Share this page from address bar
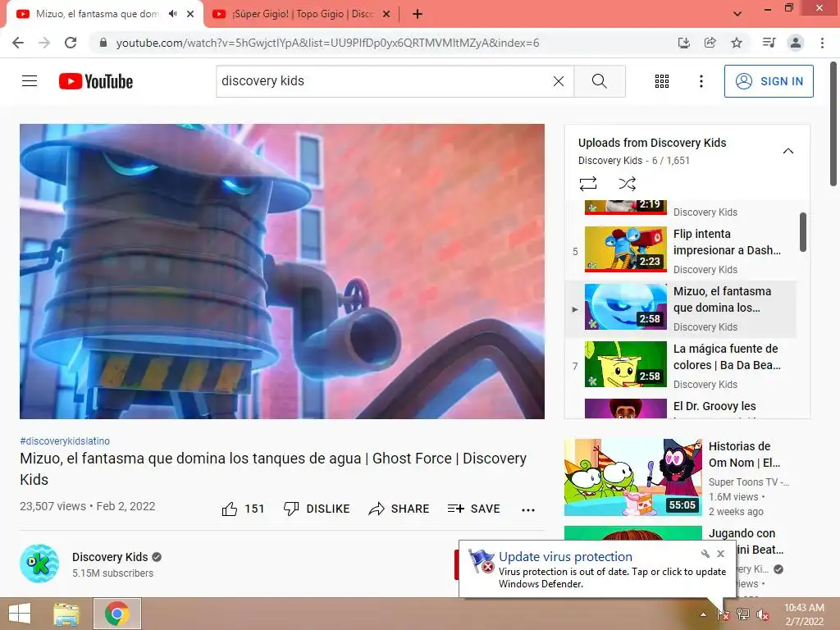The width and height of the screenshot is (840, 630). 710,43
